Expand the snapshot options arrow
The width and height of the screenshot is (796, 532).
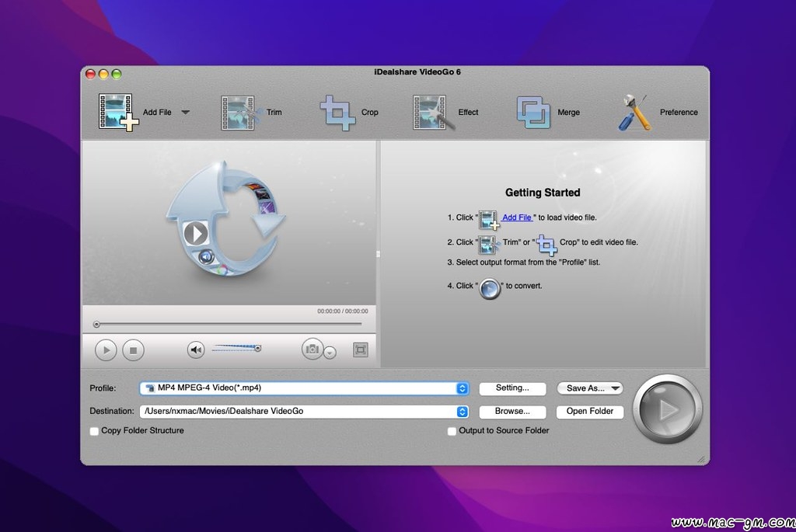click(330, 352)
